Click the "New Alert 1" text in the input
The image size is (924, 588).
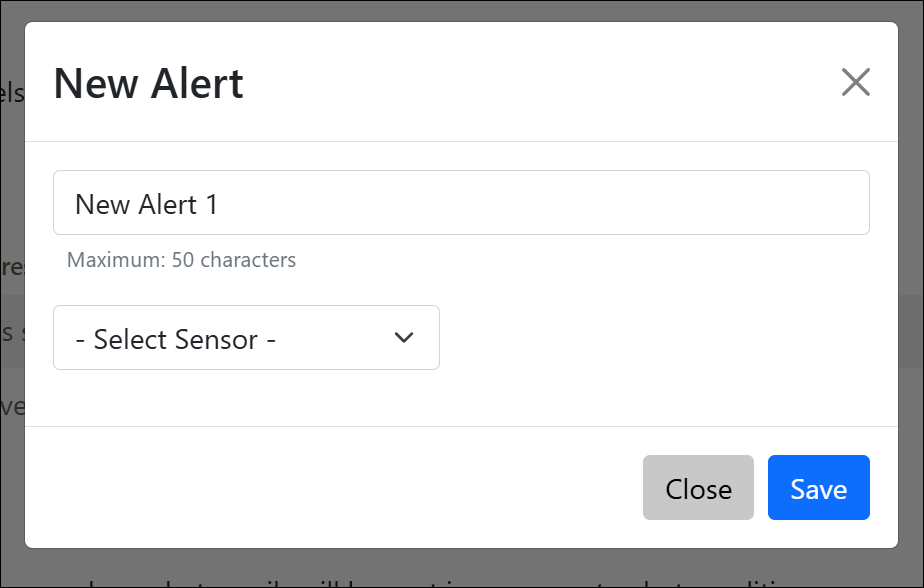(146, 205)
